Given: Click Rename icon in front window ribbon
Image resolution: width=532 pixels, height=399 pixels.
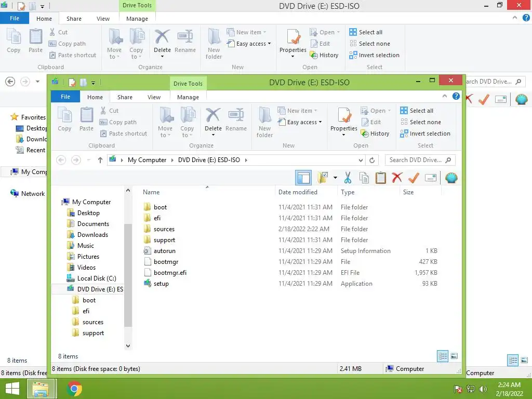Looking at the screenshot, I should tap(236, 115).
